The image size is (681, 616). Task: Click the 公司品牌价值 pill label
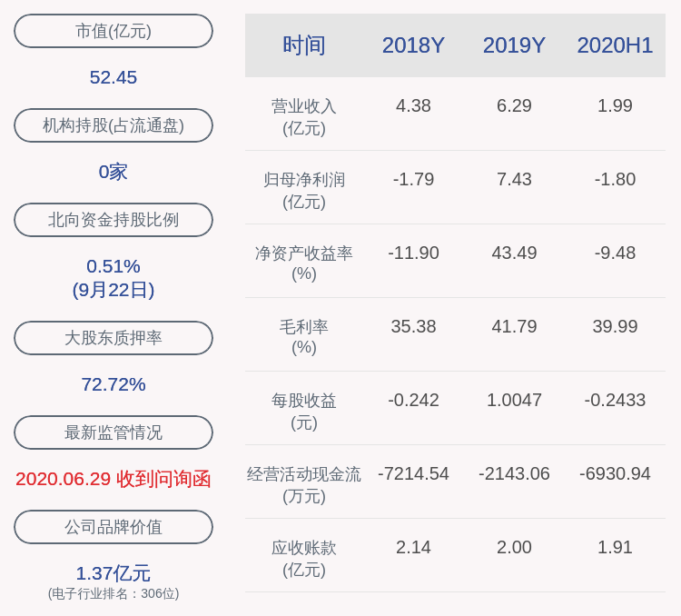pyautogui.click(x=113, y=527)
